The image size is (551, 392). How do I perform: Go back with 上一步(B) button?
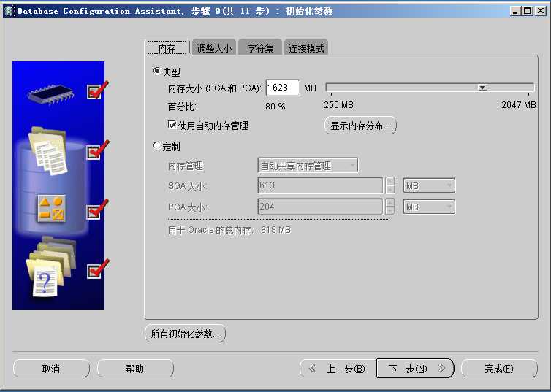pos(338,369)
